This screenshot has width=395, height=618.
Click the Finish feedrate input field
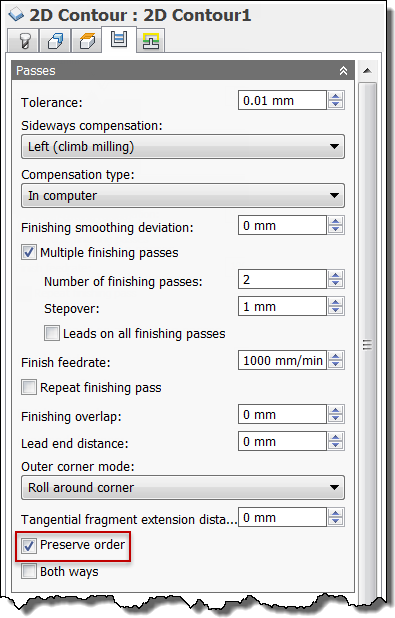tap(282, 360)
